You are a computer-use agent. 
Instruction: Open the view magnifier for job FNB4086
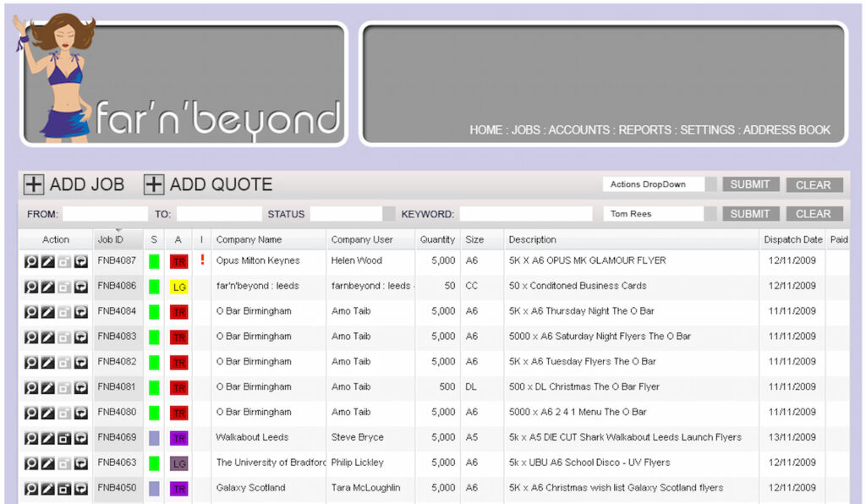click(x=31, y=287)
